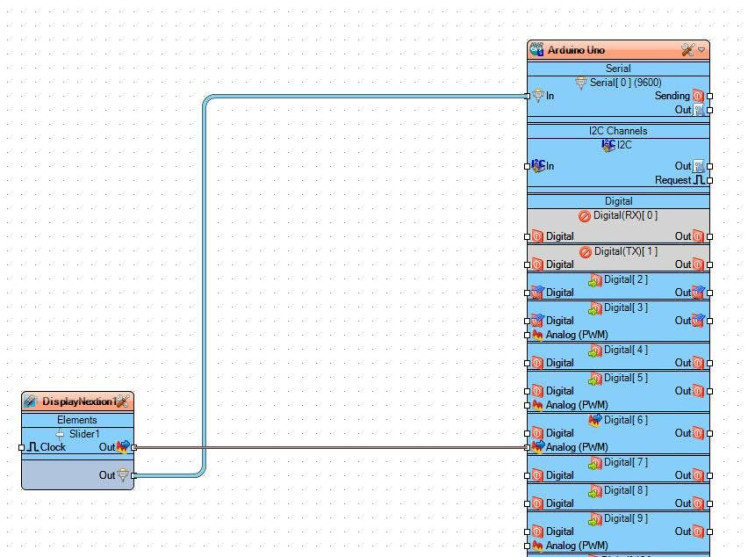Click Digital[9] Analog (PWM) pin icon

click(538, 546)
